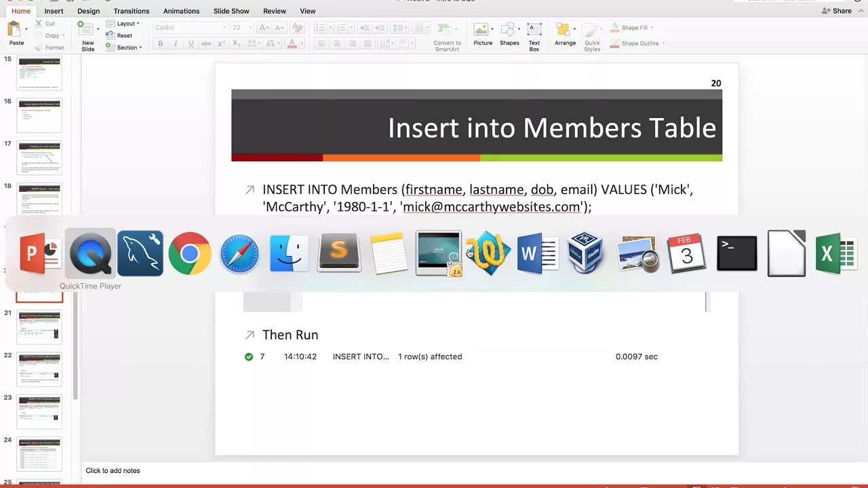Open Quick Styles

(592, 37)
